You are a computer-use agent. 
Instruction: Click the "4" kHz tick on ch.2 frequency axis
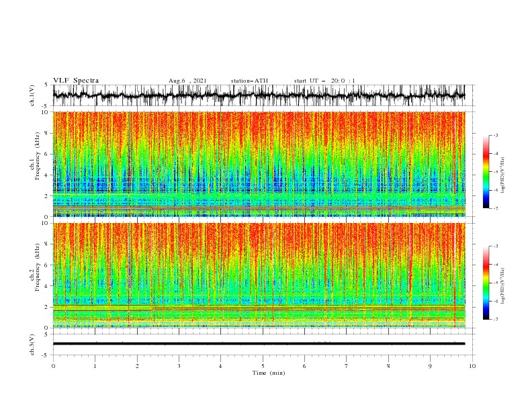[47, 286]
